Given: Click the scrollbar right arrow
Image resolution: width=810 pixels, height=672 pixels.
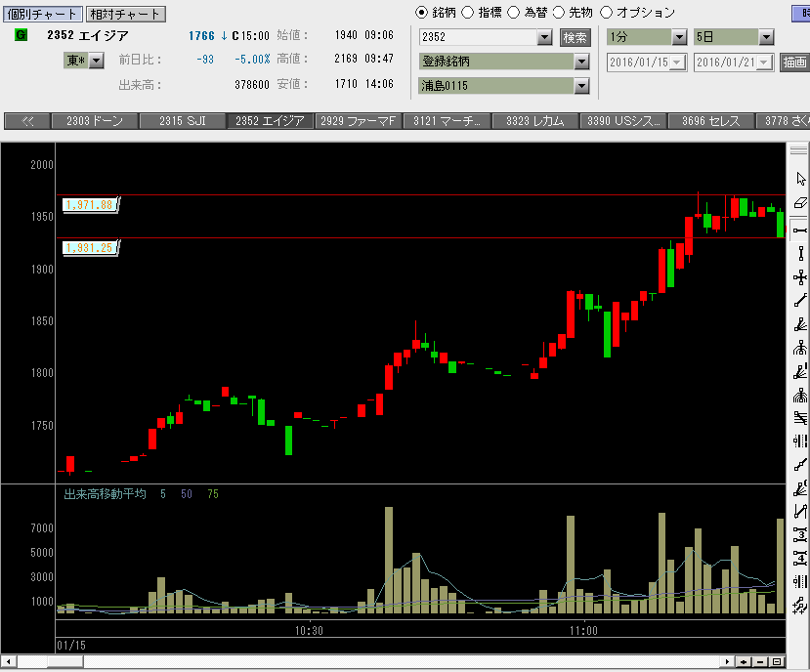Looking at the screenshot, I should [x=727, y=661].
